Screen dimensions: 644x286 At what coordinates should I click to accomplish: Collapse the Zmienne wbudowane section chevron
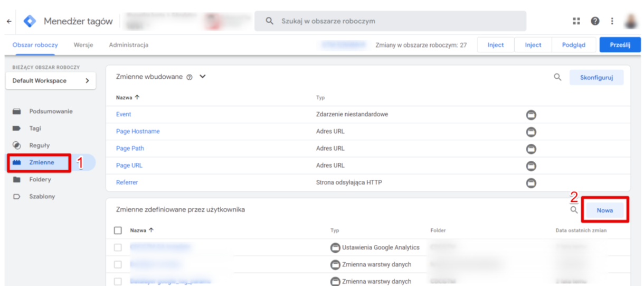pos(203,77)
